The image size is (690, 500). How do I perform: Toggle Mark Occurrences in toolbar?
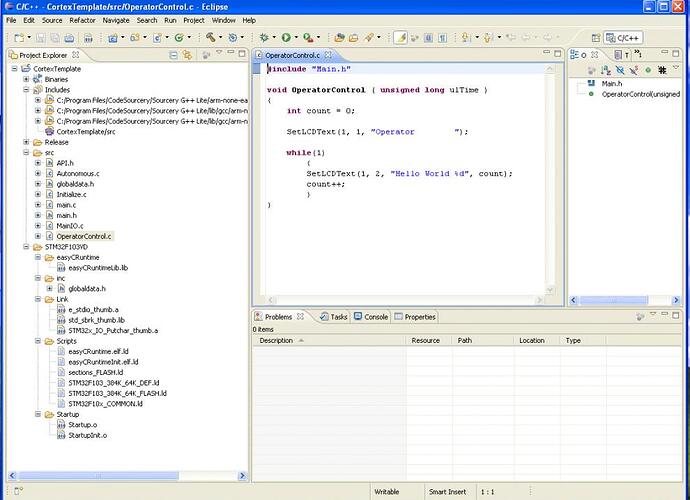coord(400,38)
